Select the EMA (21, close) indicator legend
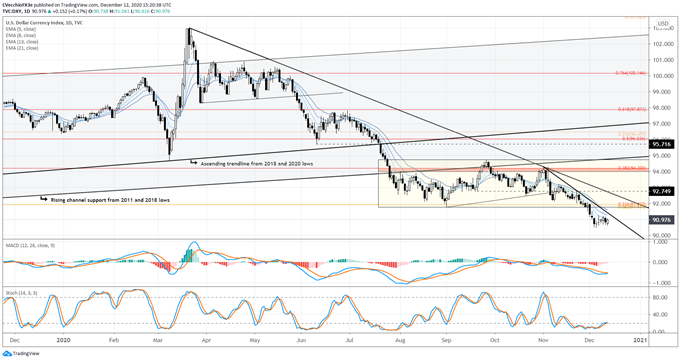This screenshot has height=360, width=680. pyautogui.click(x=22, y=48)
